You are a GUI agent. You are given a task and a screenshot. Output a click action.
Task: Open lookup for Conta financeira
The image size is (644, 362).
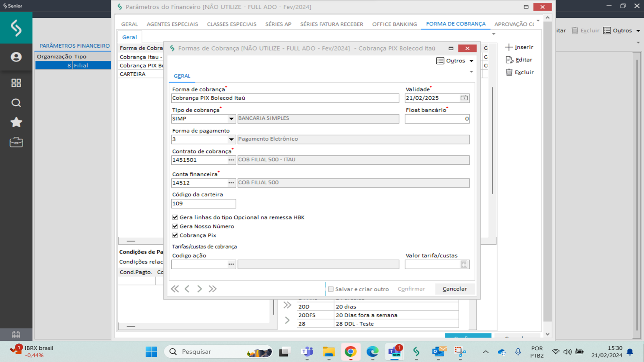tap(231, 183)
